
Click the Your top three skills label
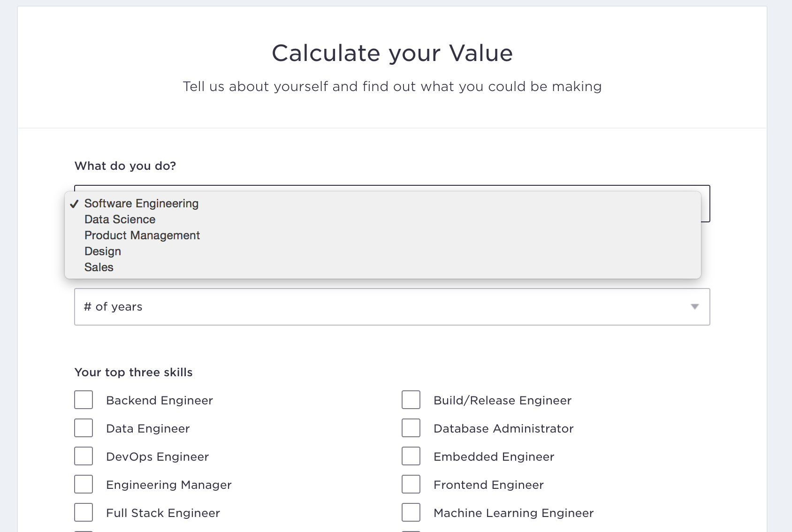pos(133,372)
